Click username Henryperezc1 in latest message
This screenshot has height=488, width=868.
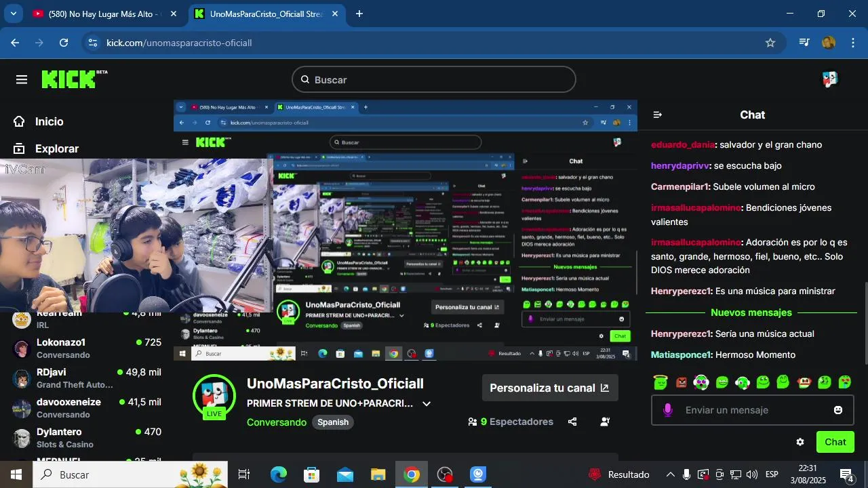pyautogui.click(x=680, y=333)
